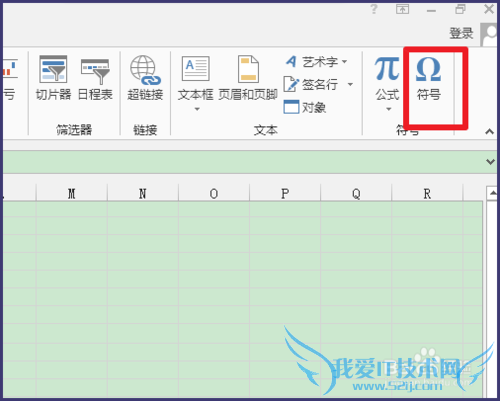Open the account avatar icon

click(x=489, y=34)
